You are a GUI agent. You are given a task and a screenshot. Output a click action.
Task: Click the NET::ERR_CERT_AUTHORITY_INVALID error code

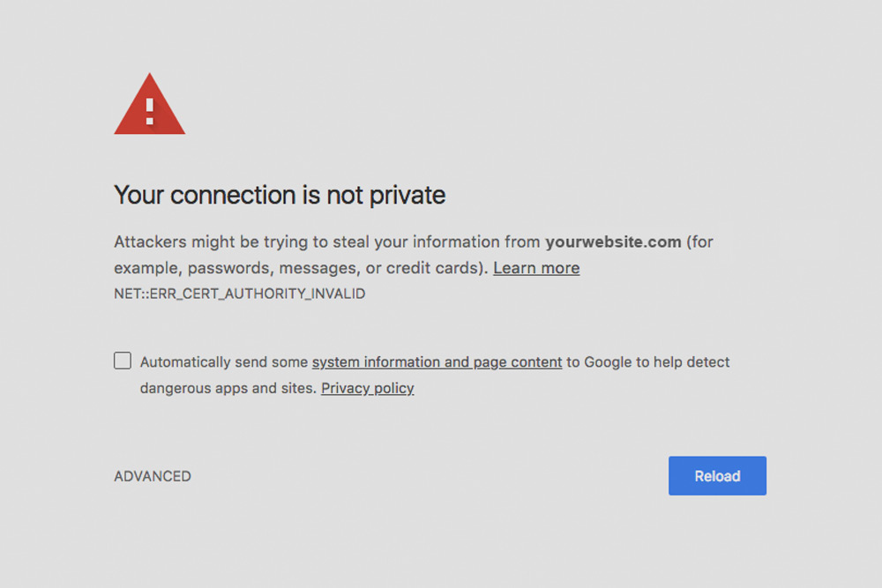pyautogui.click(x=240, y=294)
